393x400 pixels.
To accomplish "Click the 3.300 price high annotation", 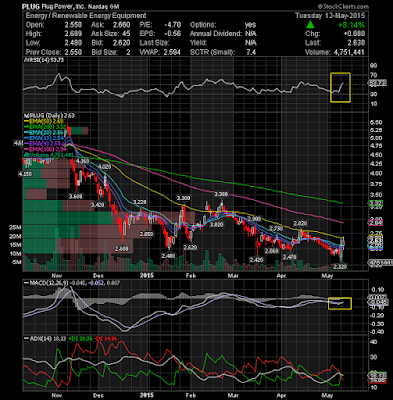I will click(x=183, y=198).
